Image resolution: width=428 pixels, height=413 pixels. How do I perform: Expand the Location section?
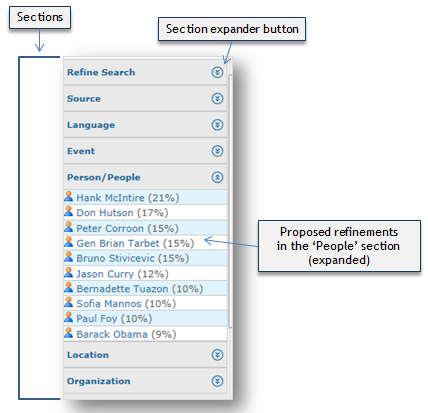217,355
